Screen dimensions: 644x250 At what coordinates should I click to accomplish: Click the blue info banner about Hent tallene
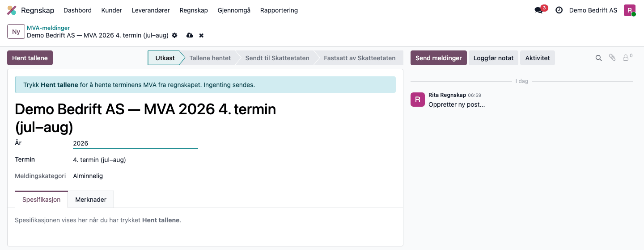205,84
